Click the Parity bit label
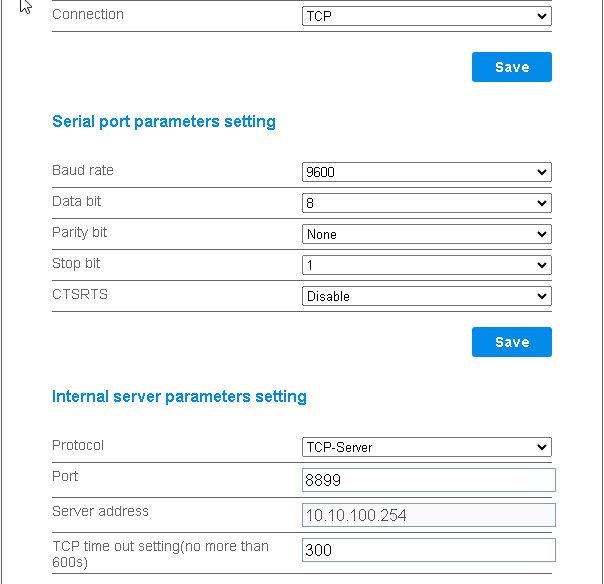Viewport: 604px width, 584px height. [80, 232]
